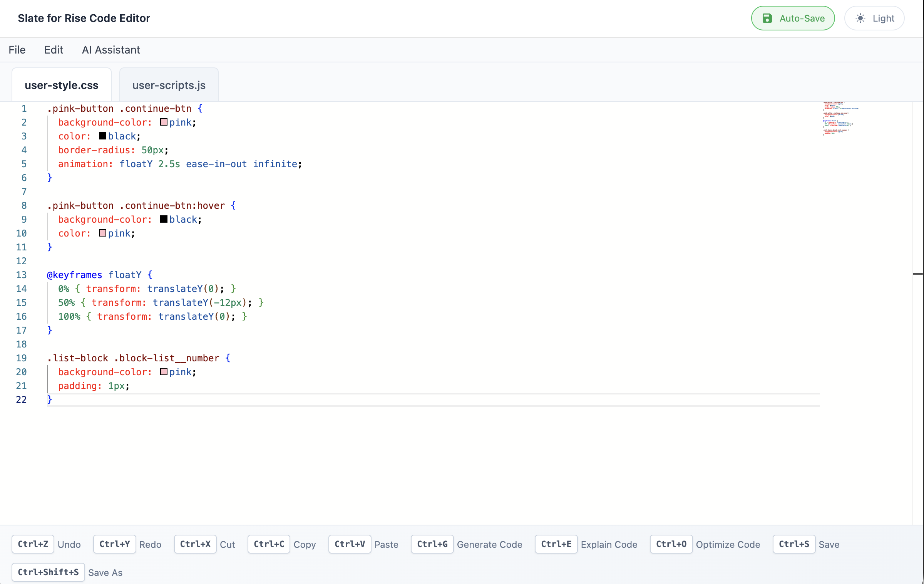Click the Generate Code action
This screenshot has height=584, width=924.
[489, 544]
